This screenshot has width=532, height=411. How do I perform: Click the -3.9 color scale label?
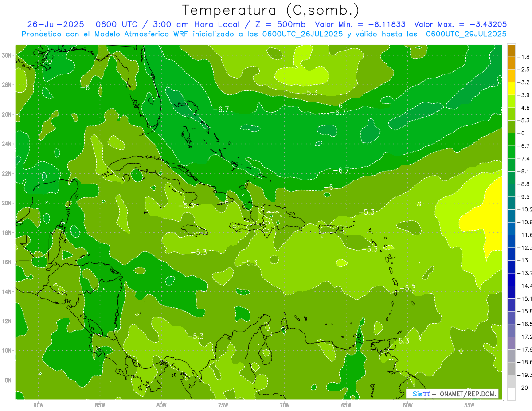[524, 95]
